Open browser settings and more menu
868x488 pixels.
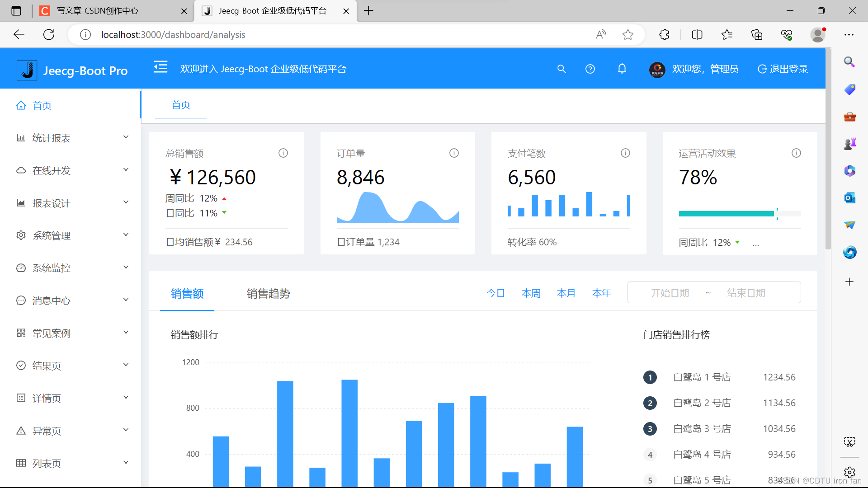(849, 35)
